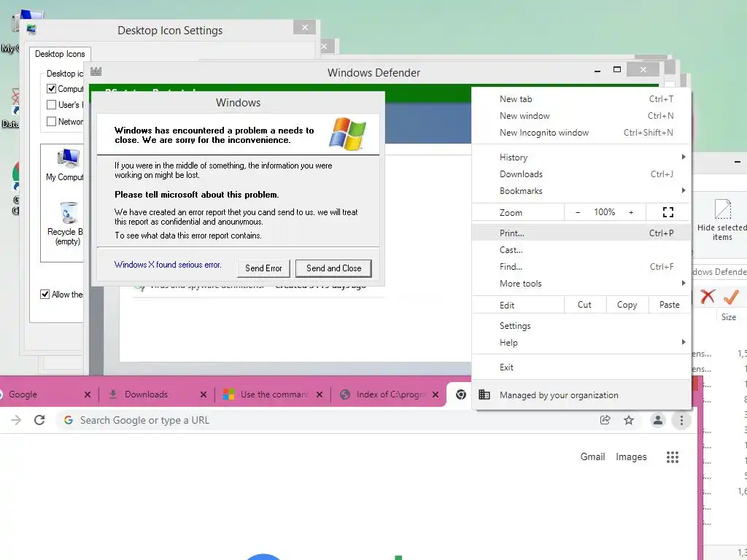Enable the User's Files checkbox

(52, 105)
